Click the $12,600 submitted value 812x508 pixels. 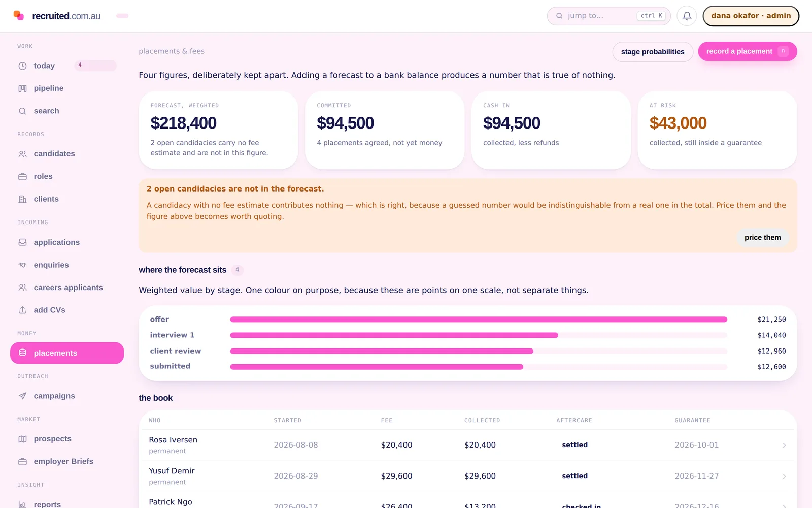click(x=771, y=367)
